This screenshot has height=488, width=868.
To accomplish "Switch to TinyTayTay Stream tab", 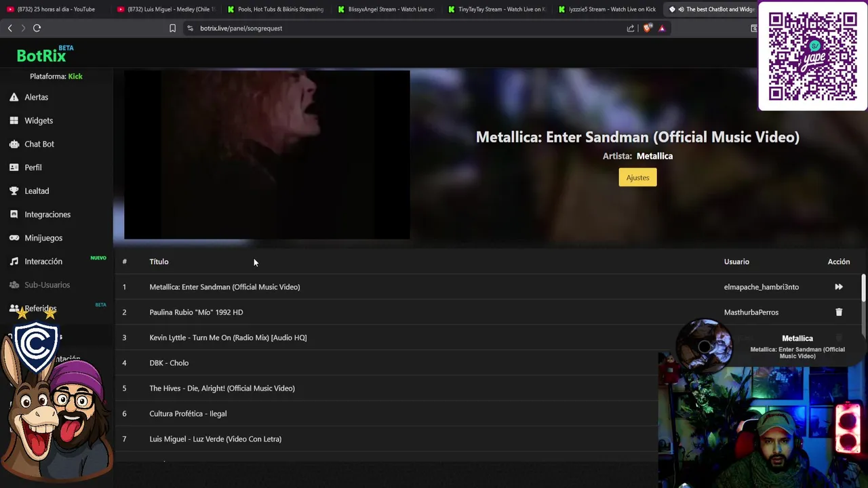I will click(496, 9).
